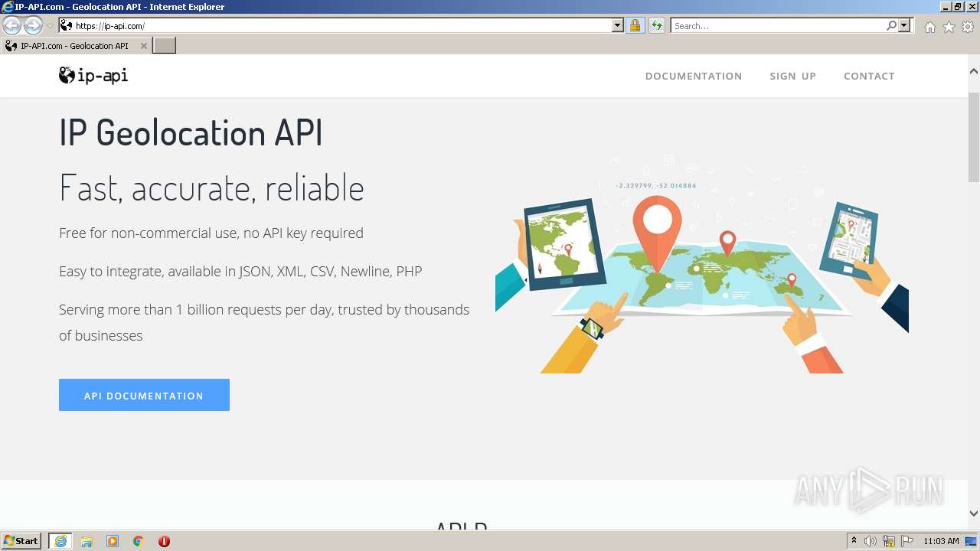Go forward with the browser Forward arrow
980x551 pixels.
[x=33, y=25]
